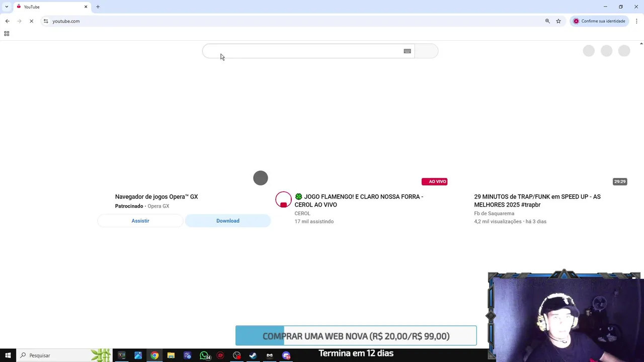
Task: Open Chrome from the taskbar
Action: click(154, 355)
